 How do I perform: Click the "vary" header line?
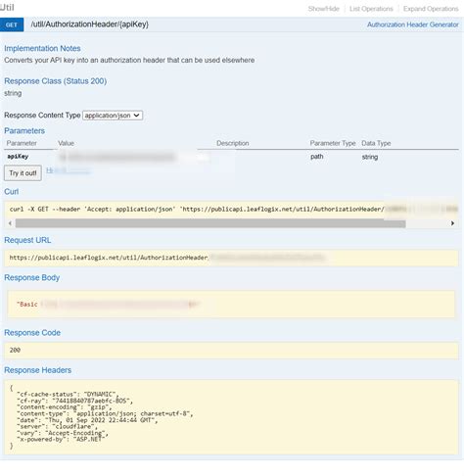63,433
